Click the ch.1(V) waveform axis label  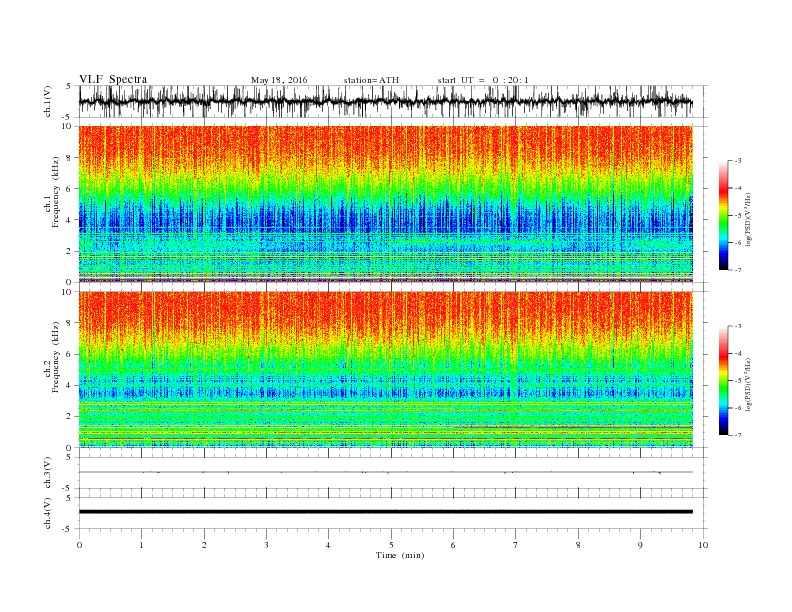pos(48,101)
